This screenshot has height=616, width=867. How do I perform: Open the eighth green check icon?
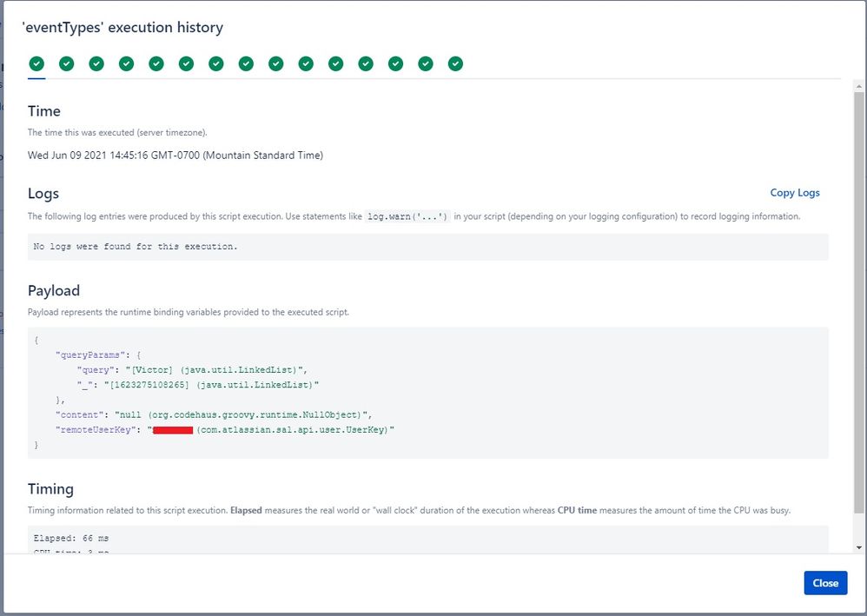point(246,63)
